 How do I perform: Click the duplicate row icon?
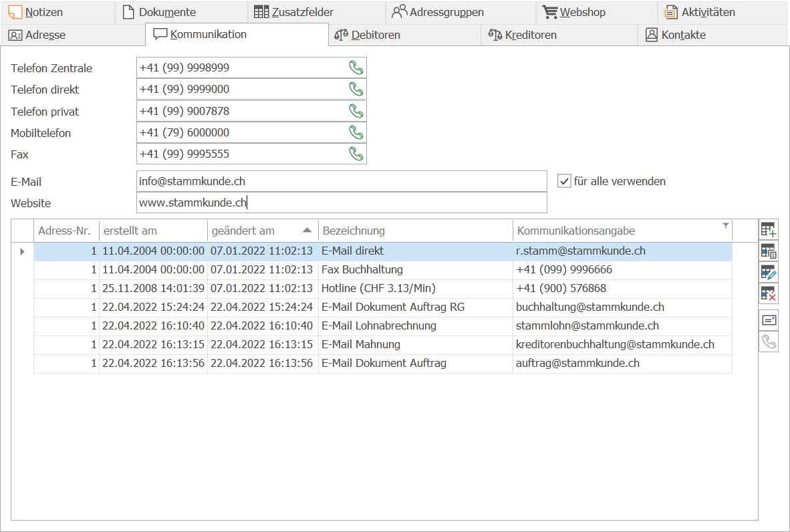click(x=769, y=251)
